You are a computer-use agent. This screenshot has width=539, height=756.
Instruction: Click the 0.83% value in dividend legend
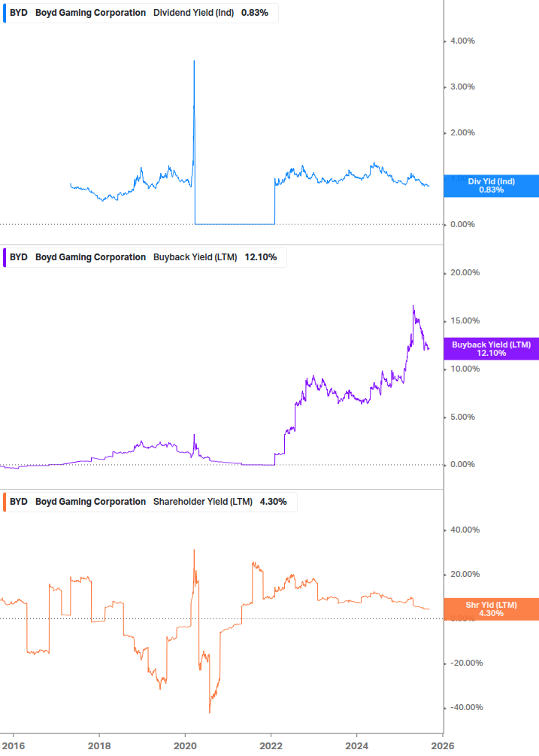255,13
